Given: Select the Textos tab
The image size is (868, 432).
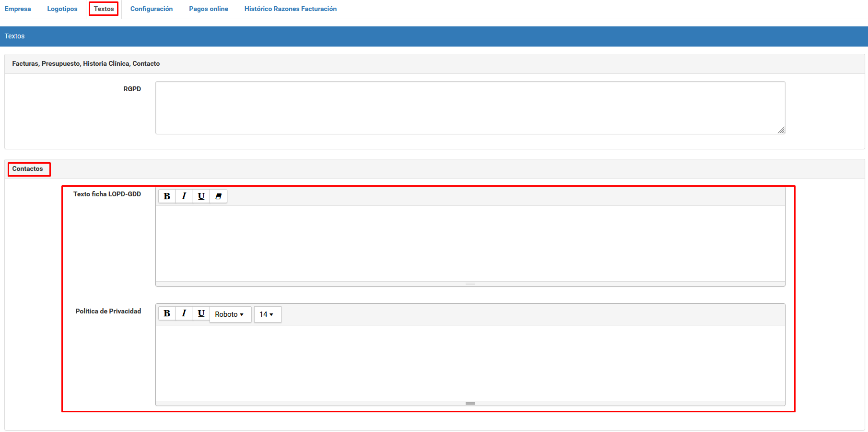Looking at the screenshot, I should (x=104, y=9).
